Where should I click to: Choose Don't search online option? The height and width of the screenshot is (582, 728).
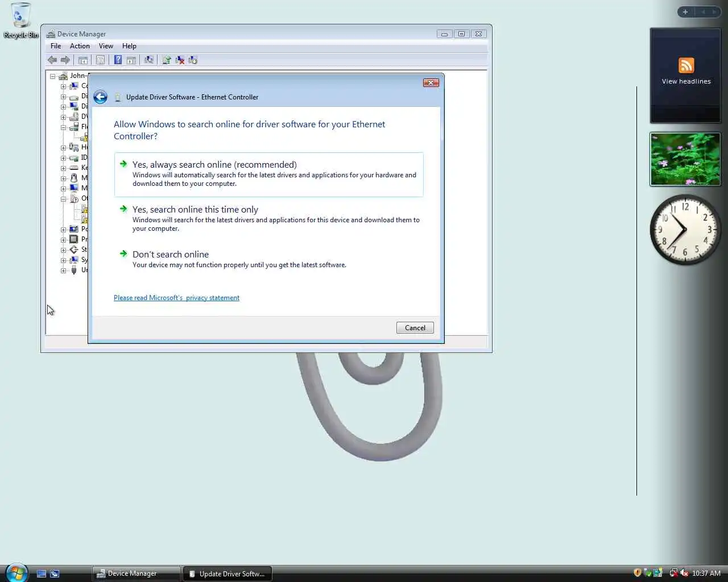coord(268,259)
